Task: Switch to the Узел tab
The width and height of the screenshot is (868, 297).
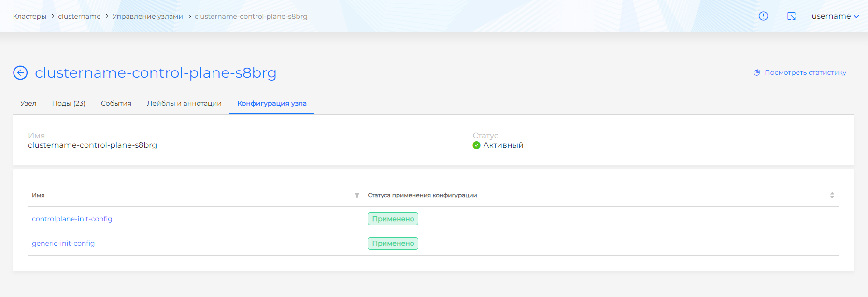Action: pyautogui.click(x=28, y=103)
